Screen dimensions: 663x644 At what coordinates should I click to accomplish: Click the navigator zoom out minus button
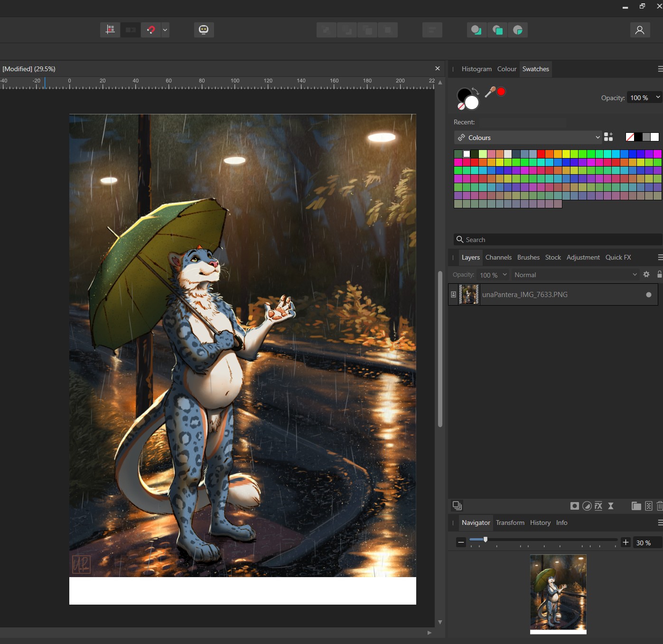click(x=461, y=542)
